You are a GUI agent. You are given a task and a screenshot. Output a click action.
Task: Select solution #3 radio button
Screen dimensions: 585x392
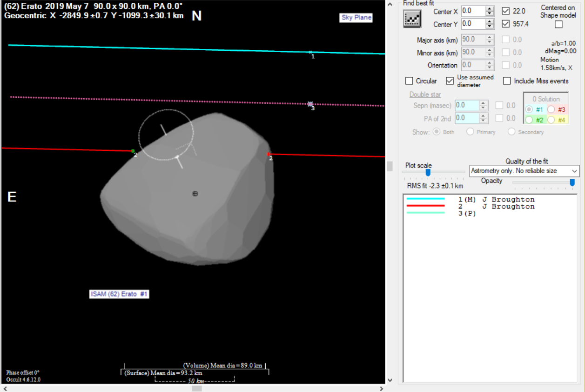[x=551, y=109]
